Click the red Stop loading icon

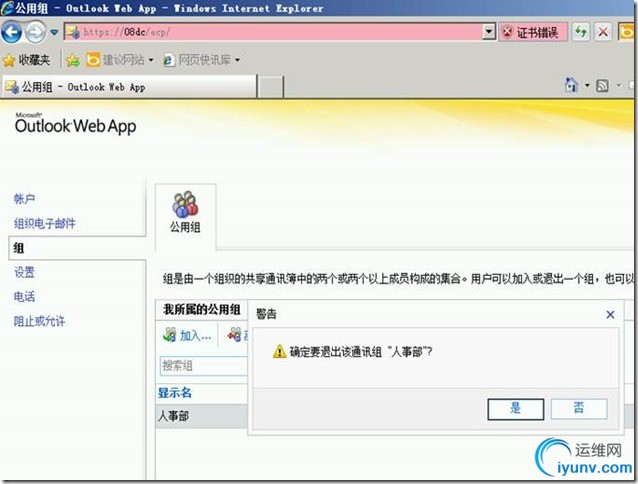pos(603,32)
